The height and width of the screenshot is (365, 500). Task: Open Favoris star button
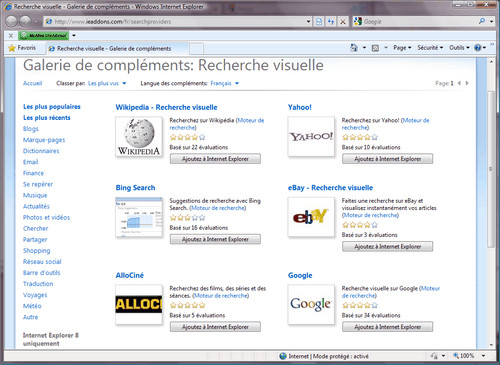22,48
